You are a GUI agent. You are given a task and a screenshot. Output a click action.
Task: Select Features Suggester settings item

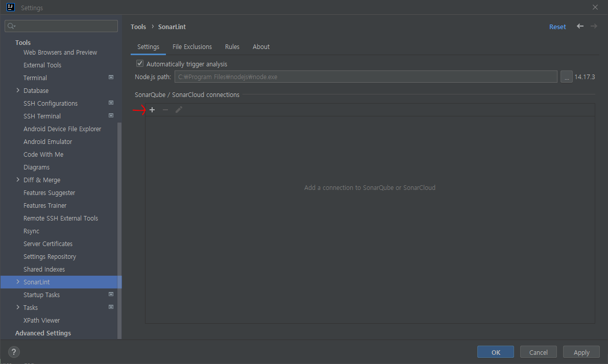[49, 193]
